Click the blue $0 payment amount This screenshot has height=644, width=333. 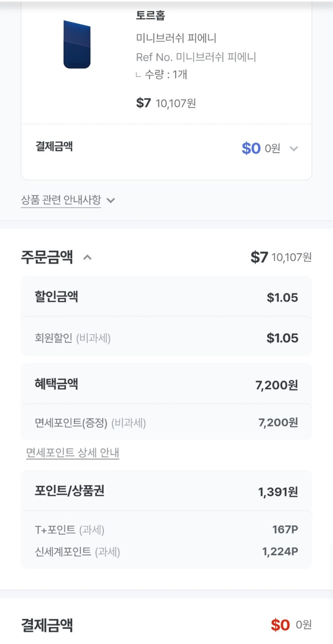(x=251, y=149)
